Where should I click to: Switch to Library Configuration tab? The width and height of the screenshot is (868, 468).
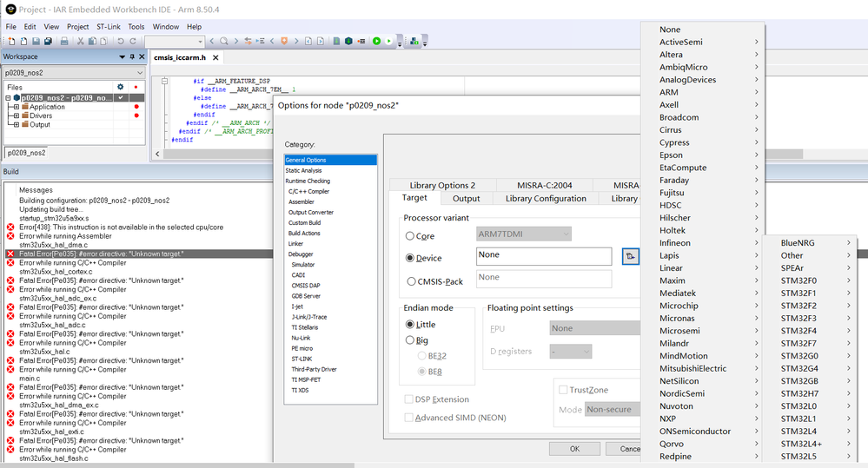coord(546,199)
